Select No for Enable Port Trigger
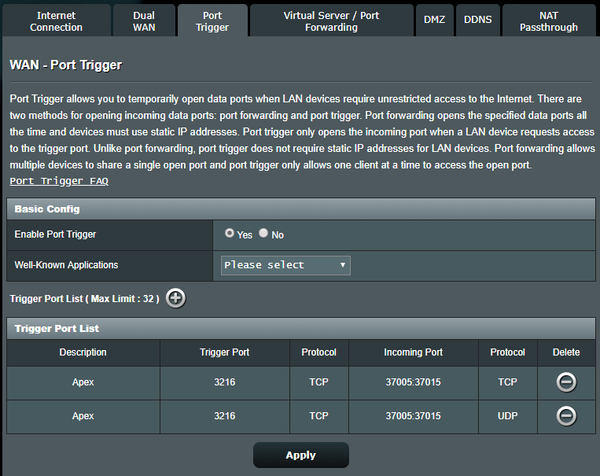 [x=264, y=233]
